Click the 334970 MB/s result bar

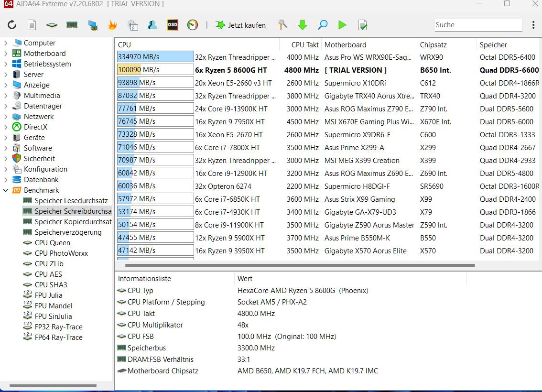pos(155,57)
